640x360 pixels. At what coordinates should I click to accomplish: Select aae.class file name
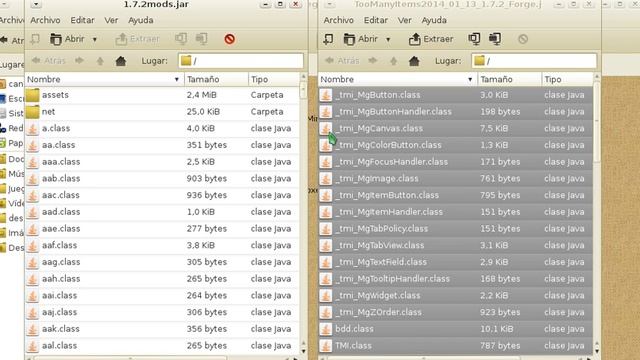(61, 229)
